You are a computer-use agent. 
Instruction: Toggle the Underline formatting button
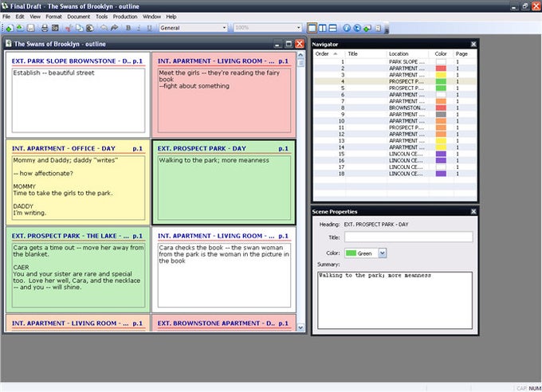[x=149, y=28]
